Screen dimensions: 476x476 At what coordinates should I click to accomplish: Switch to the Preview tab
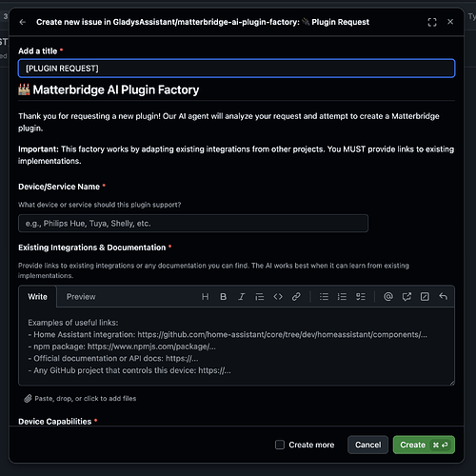click(81, 297)
